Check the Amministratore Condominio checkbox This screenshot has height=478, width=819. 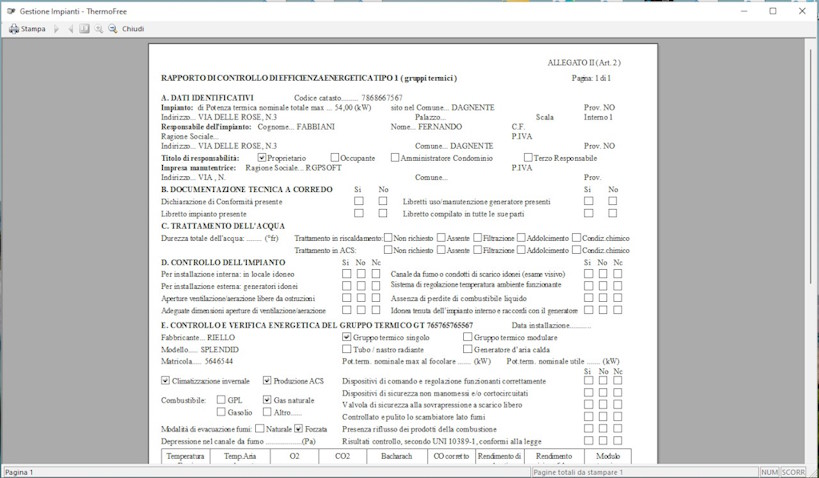tap(395, 157)
